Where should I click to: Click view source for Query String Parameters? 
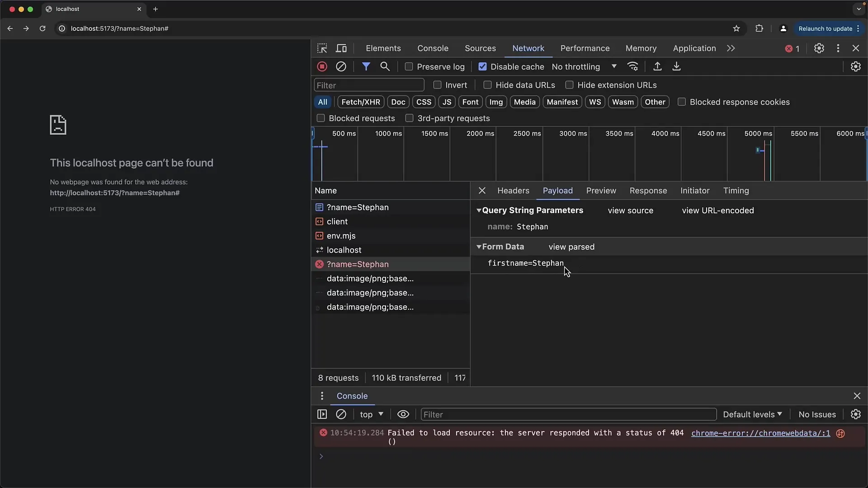631,210
